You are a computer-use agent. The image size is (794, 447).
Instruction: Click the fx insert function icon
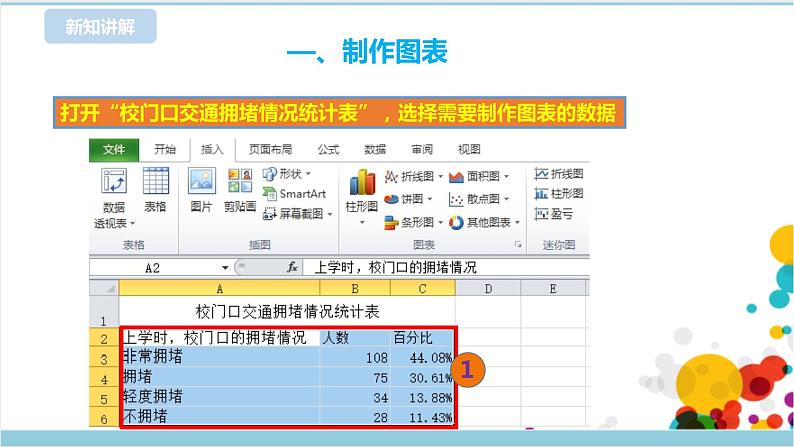click(x=292, y=267)
